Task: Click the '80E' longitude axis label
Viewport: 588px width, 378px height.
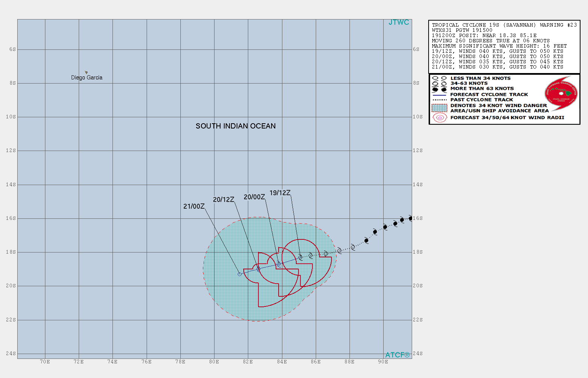Action: 214,362
